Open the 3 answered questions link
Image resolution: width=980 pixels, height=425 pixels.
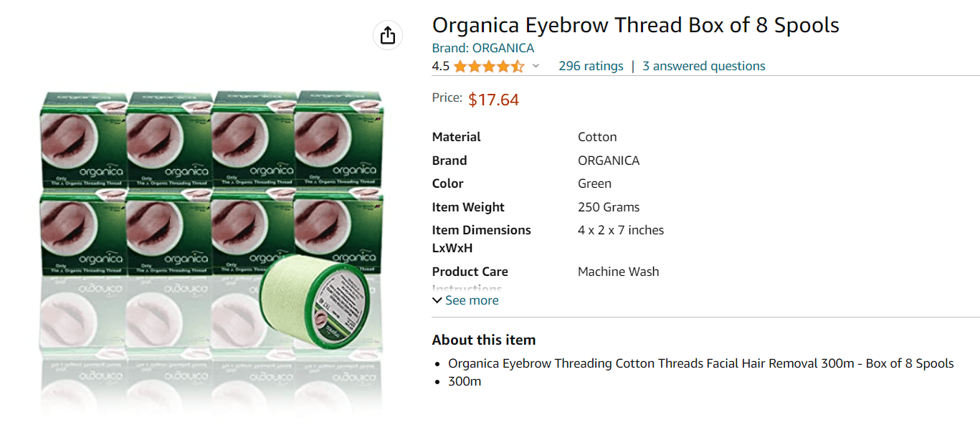point(703,66)
